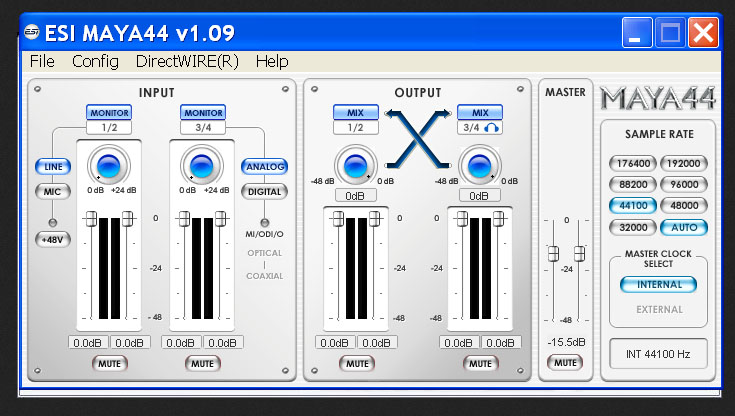
Task: Click the Output 1/2 level knob
Action: click(355, 166)
